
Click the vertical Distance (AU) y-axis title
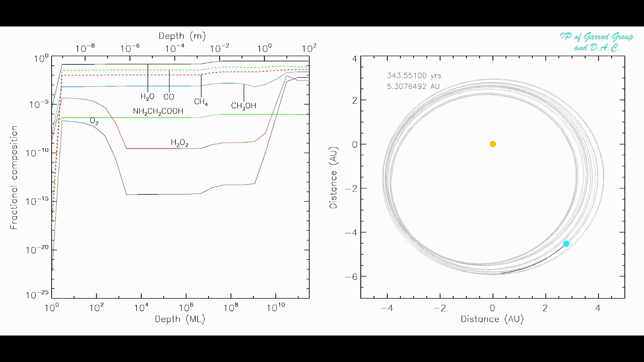333,178
